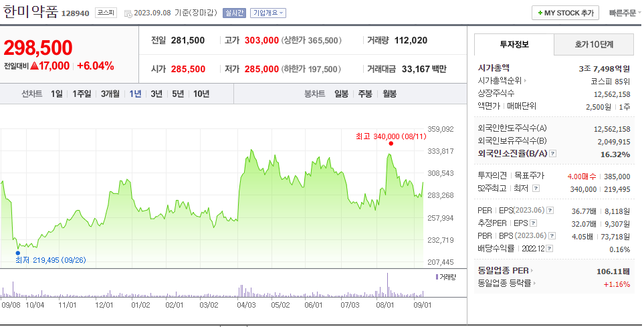
Task: Click the 코스피 85위 rank value
Action: (x=611, y=82)
